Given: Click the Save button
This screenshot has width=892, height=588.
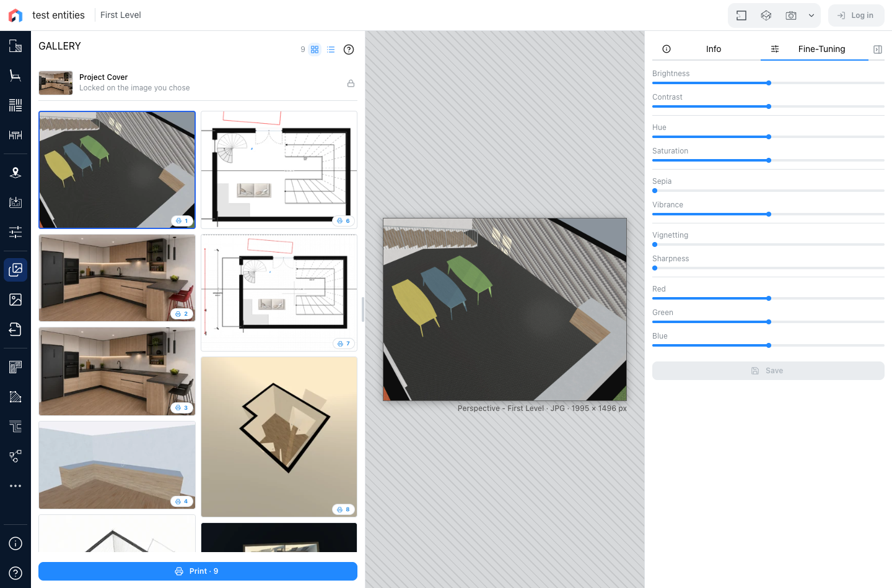Looking at the screenshot, I should [x=768, y=371].
